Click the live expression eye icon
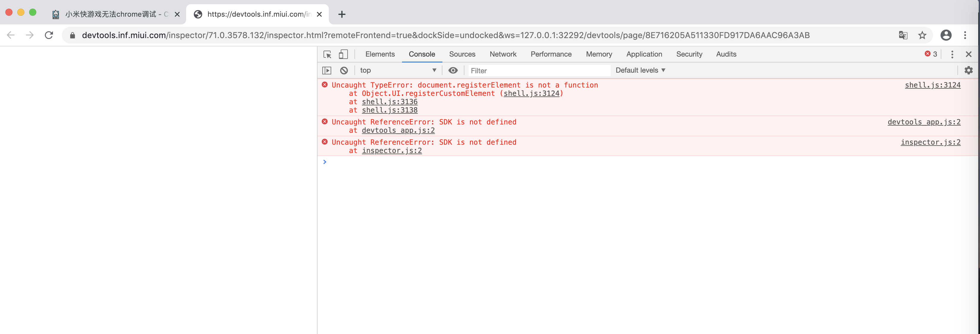980x334 pixels. [x=453, y=71]
